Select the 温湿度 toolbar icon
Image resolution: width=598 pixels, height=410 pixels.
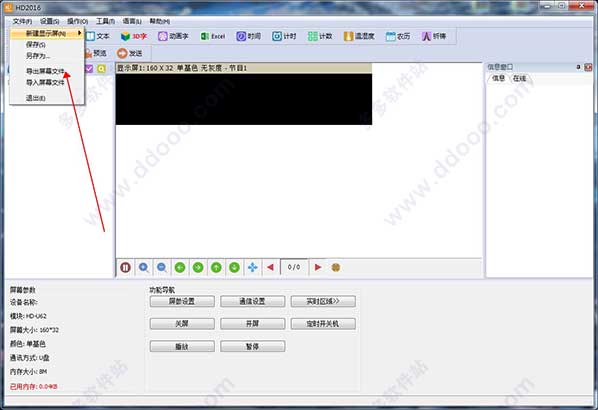coord(349,36)
